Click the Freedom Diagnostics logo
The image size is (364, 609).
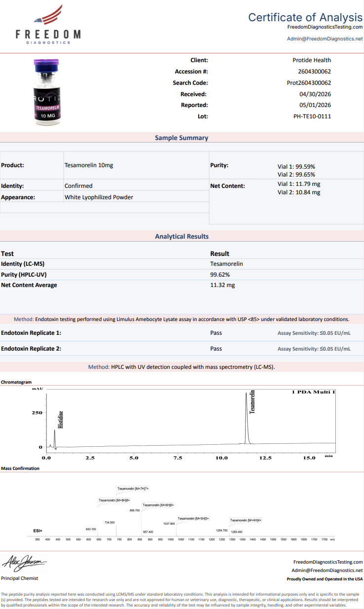tap(48, 25)
